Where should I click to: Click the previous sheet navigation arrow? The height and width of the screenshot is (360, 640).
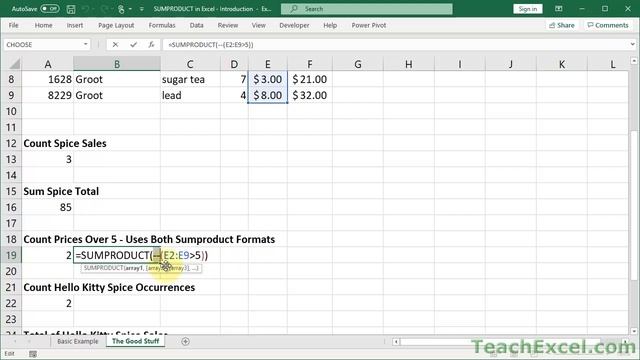point(15,341)
